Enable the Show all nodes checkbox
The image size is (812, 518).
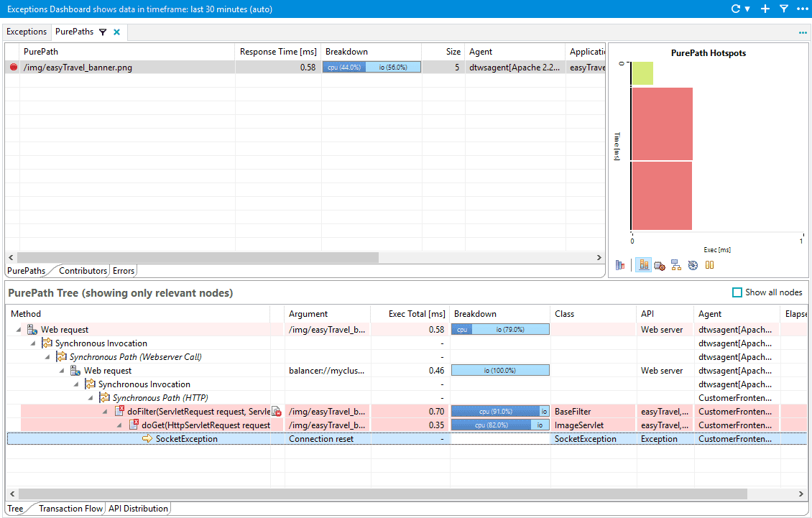(x=737, y=292)
